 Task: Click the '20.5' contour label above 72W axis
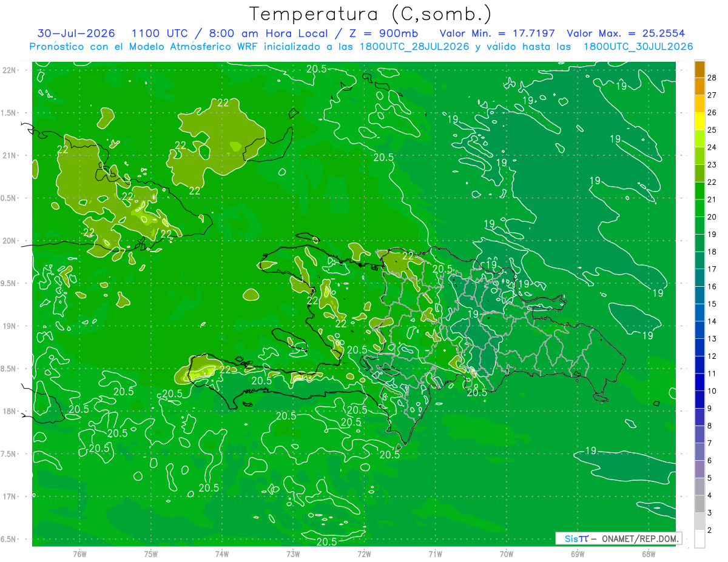click(326, 541)
